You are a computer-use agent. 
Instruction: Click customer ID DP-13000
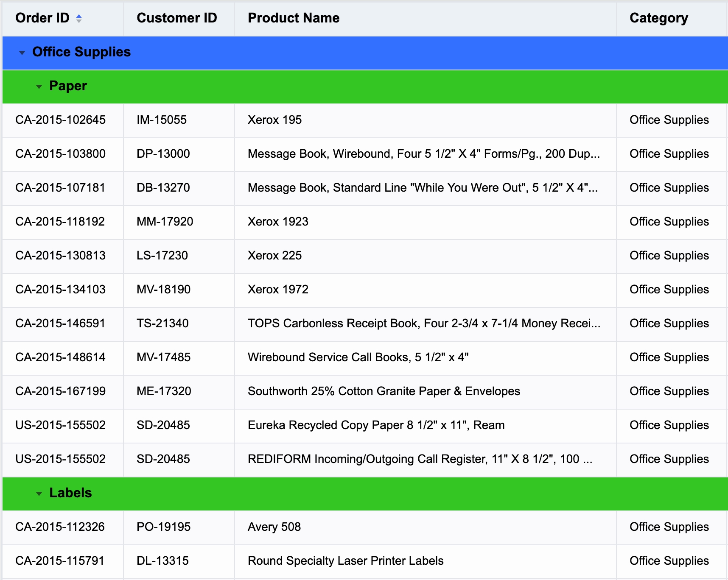pyautogui.click(x=179, y=154)
